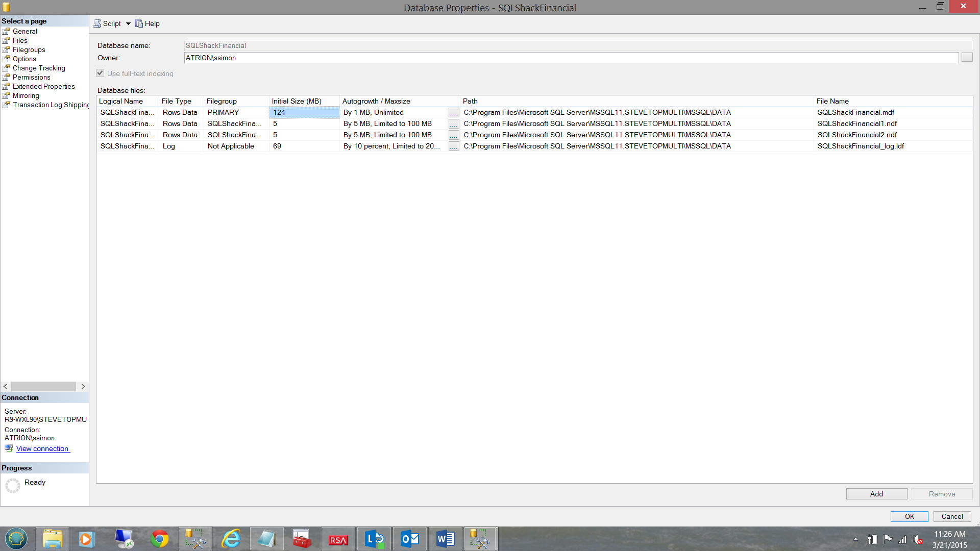980x551 pixels.
Task: Open Word from the taskbar
Action: pyautogui.click(x=445, y=539)
